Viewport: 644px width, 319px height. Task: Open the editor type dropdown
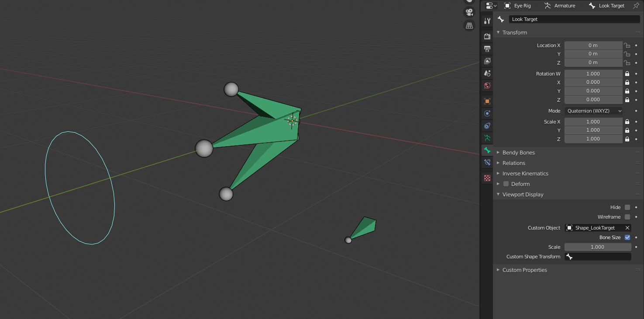(491, 6)
